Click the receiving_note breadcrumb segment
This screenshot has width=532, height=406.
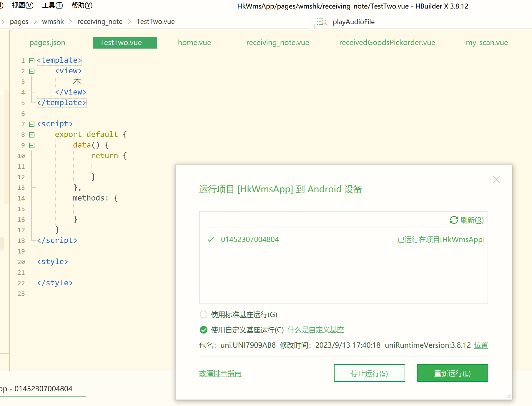[x=100, y=22]
